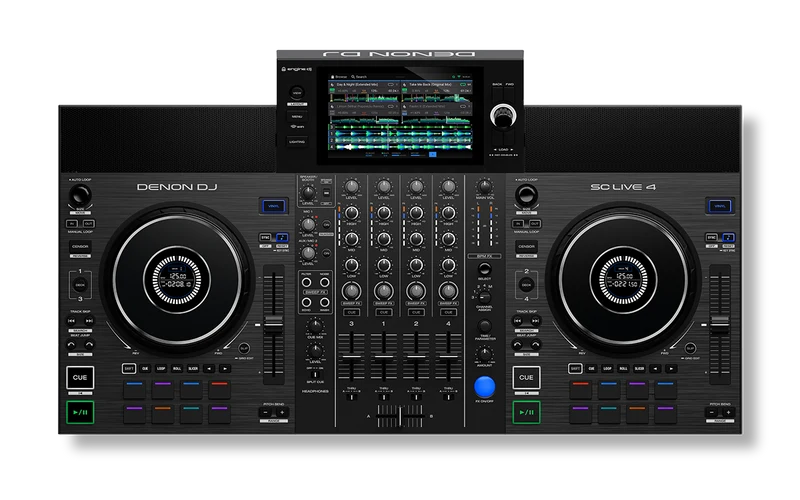Screen dimensions: 800x500
Task: Select the left deck SHIFT button
Action: (129, 368)
